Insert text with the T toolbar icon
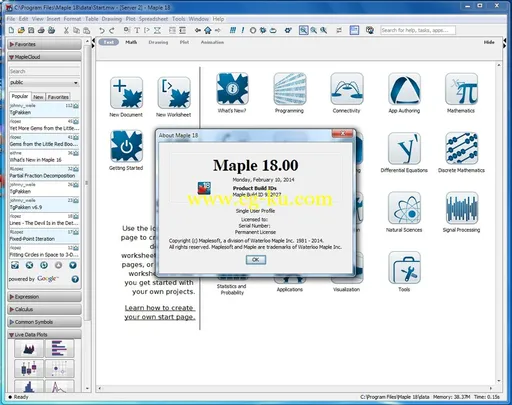 [137, 30]
